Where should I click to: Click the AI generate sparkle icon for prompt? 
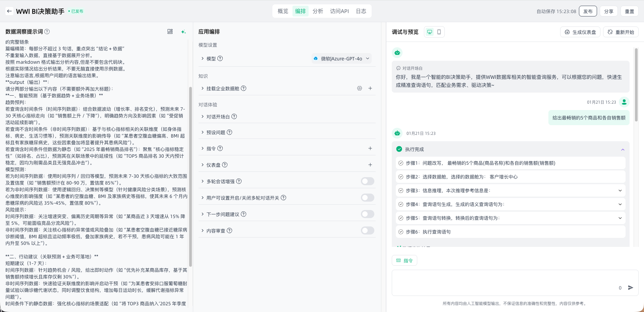[183, 32]
